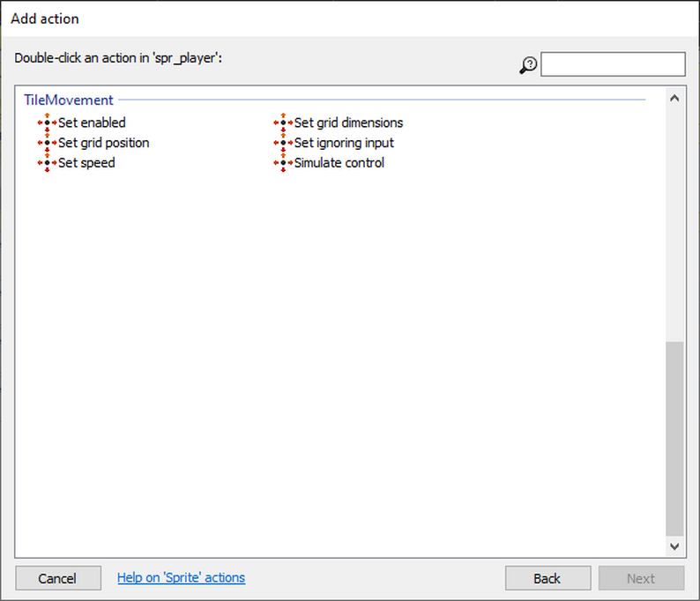Click the disabled Next button
The height and width of the screenshot is (601, 700).
(641, 578)
